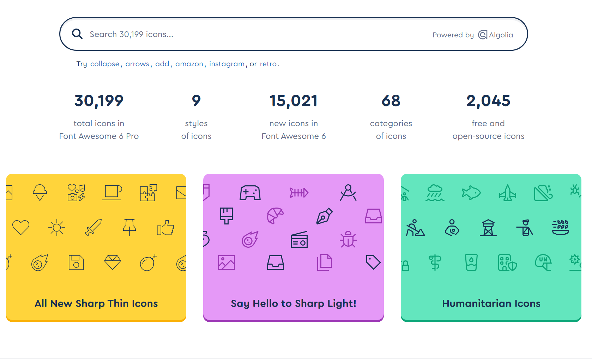Click the 2,045 free icons statistic
This screenshot has width=592, height=364.
click(488, 101)
